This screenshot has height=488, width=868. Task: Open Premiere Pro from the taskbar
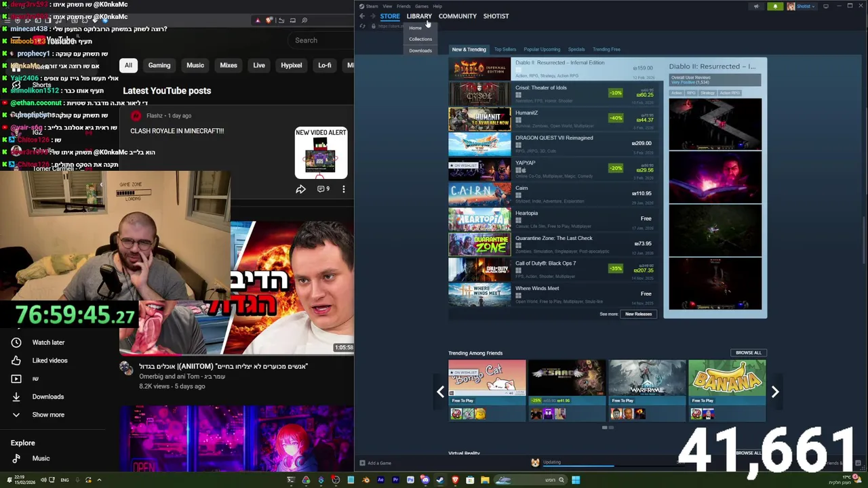(395, 480)
